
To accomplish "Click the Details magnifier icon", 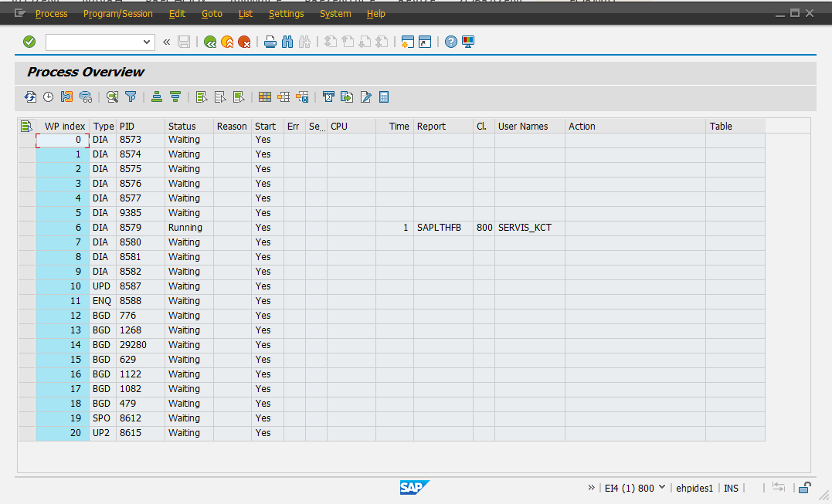I will tap(112, 97).
